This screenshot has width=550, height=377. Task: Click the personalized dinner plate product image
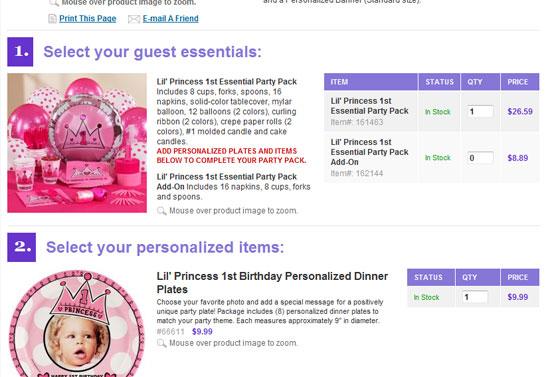[76, 323]
